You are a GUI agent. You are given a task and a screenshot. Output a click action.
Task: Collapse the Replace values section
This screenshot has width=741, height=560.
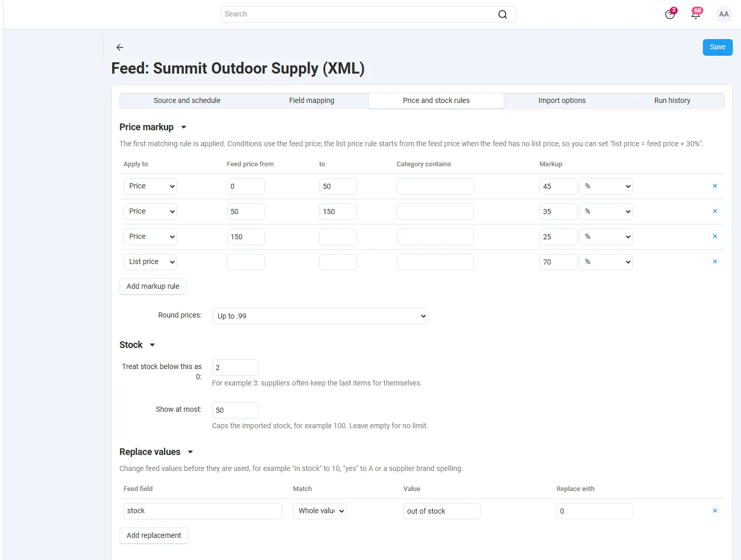pos(190,452)
